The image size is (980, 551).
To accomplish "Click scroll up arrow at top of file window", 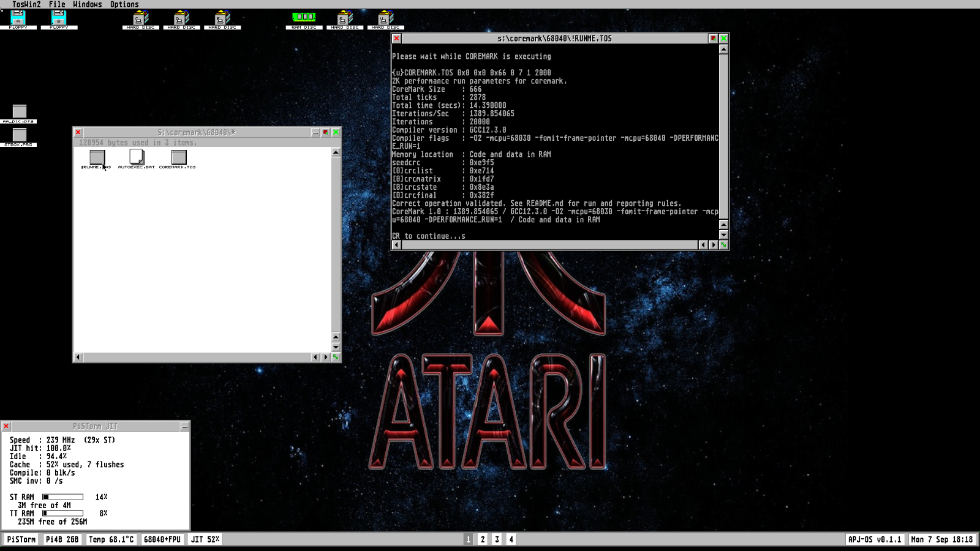I will [x=336, y=152].
